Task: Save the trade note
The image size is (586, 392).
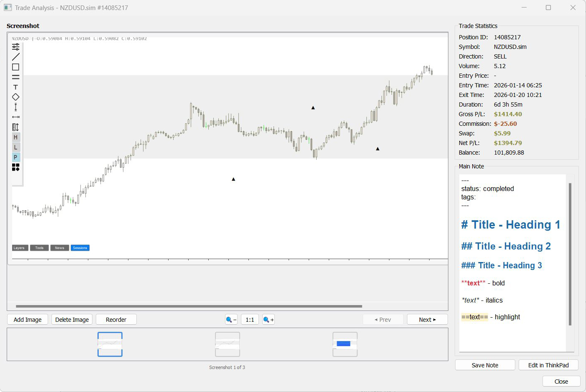Action: [485, 365]
